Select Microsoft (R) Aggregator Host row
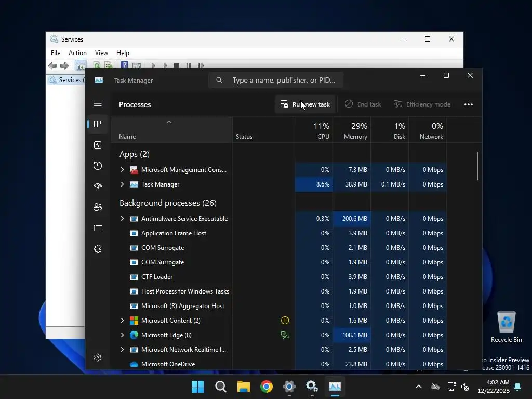This screenshot has width=532, height=399. pos(279,306)
